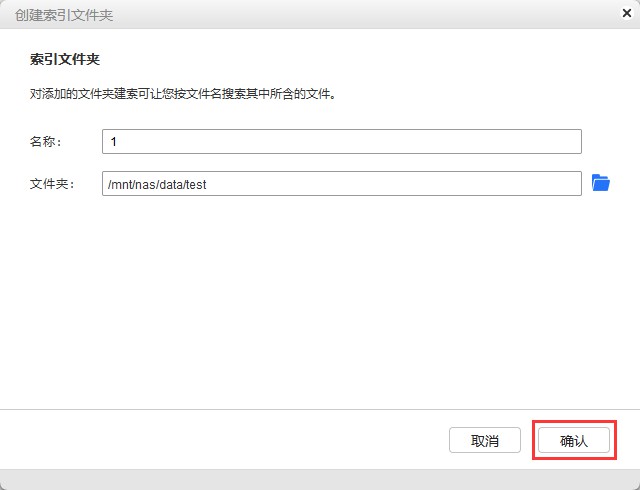This screenshot has height=490, width=640.
Task: Close the 创建索引文件夹 dialog with the X
Action: pos(624,14)
